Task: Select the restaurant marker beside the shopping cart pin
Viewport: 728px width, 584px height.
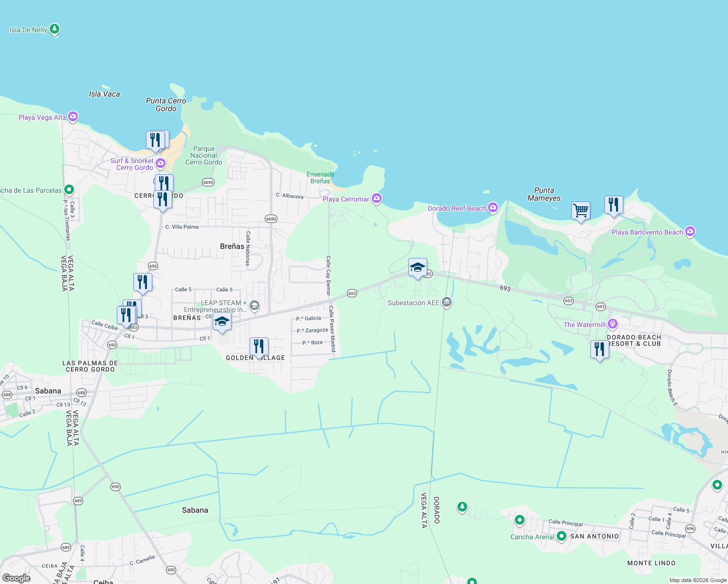Action: 614,206
